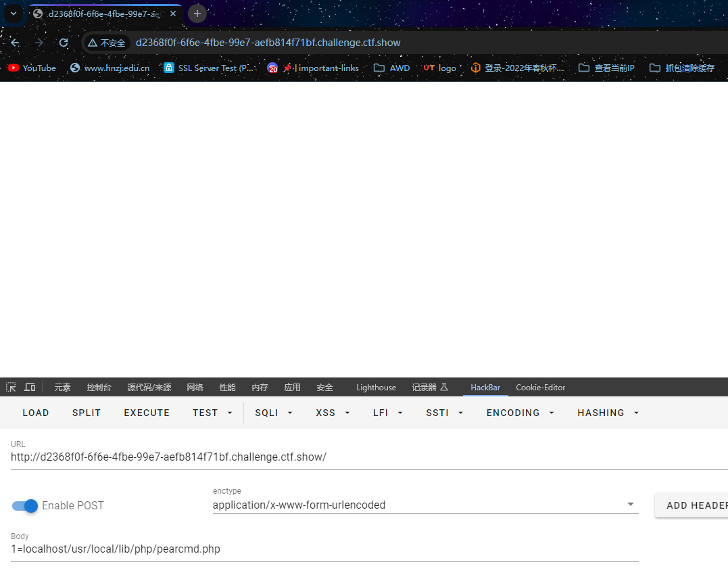Switch to the 网络 DevTools tab
Screen dimensions: 728x577
click(195, 388)
